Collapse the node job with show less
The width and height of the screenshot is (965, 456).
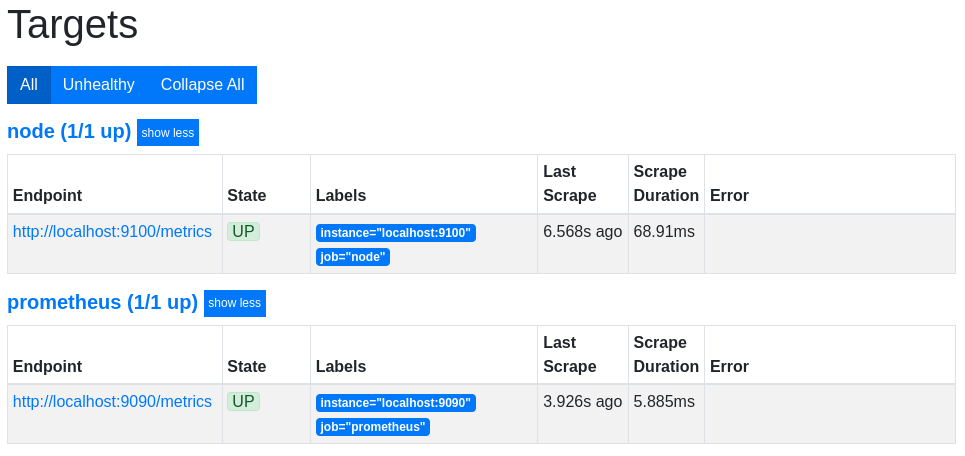pyautogui.click(x=168, y=133)
